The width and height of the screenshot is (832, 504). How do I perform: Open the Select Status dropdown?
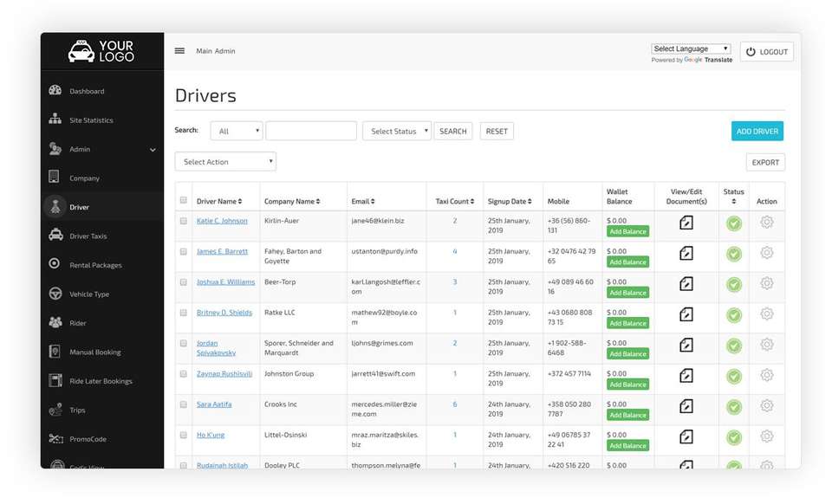pyautogui.click(x=396, y=132)
